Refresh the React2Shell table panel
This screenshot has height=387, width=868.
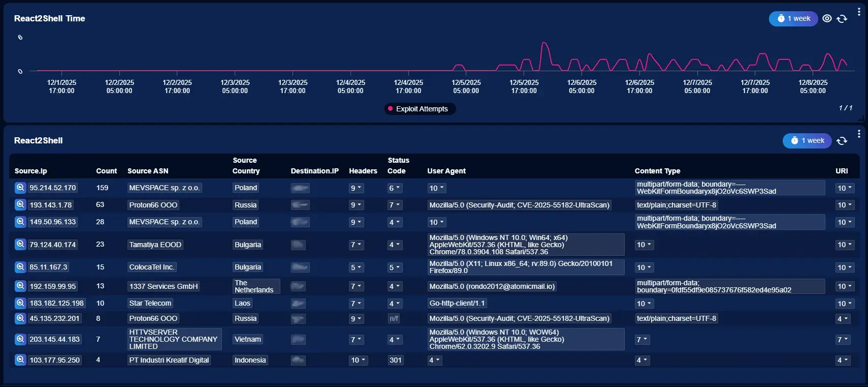click(842, 141)
